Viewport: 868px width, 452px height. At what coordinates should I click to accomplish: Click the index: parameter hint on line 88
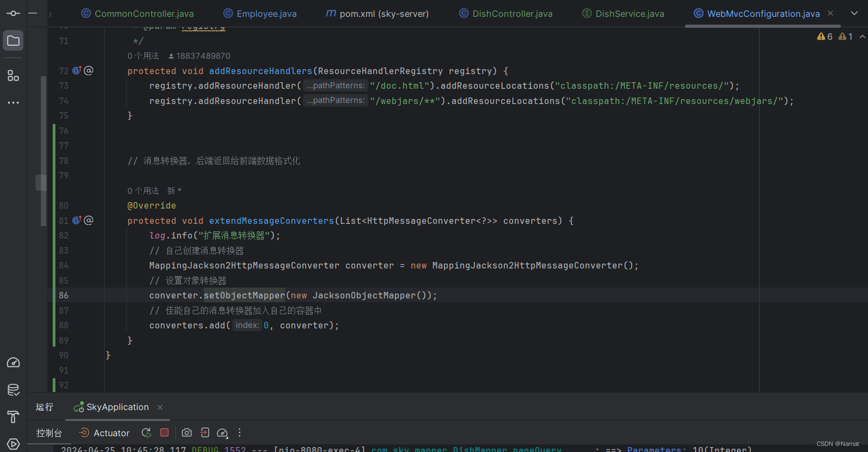pos(247,325)
